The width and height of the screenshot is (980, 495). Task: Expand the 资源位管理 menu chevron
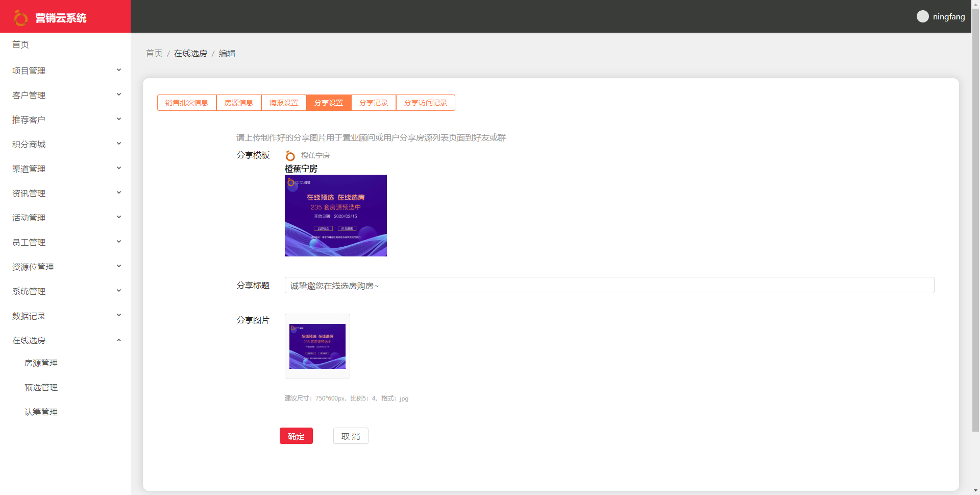point(119,266)
